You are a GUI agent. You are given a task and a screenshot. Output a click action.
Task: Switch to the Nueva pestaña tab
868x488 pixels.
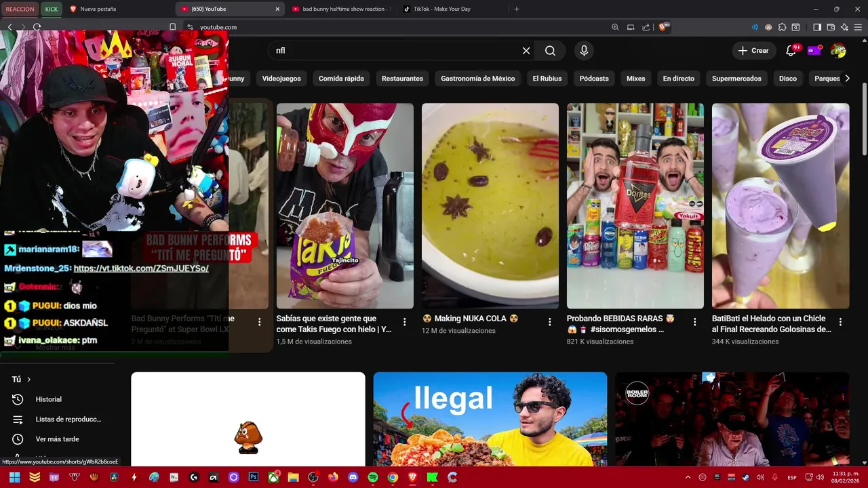click(119, 9)
